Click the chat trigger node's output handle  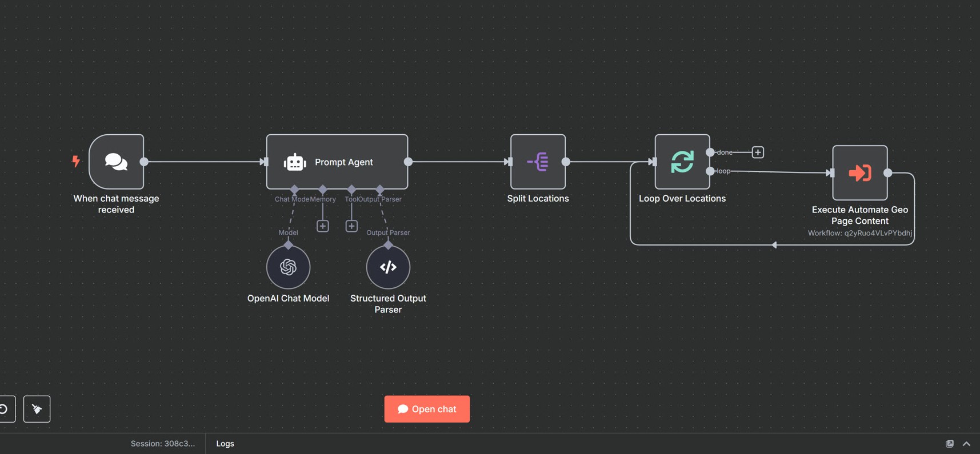(144, 162)
